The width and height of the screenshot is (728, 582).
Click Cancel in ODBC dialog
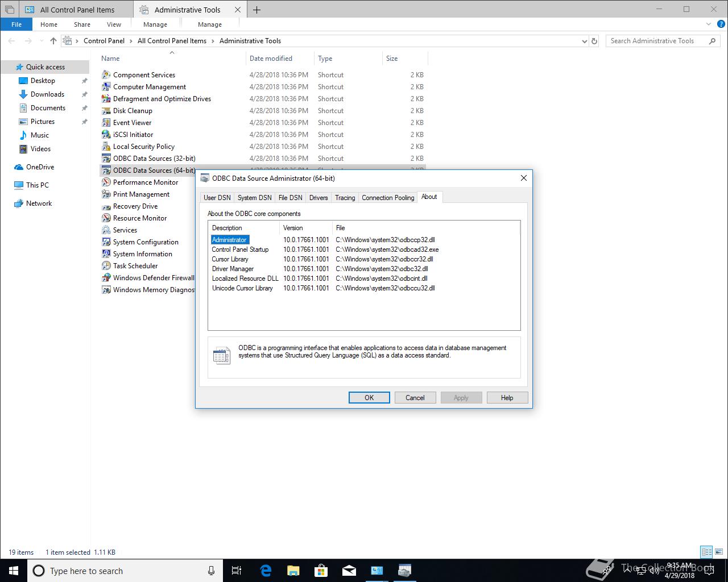[415, 398]
